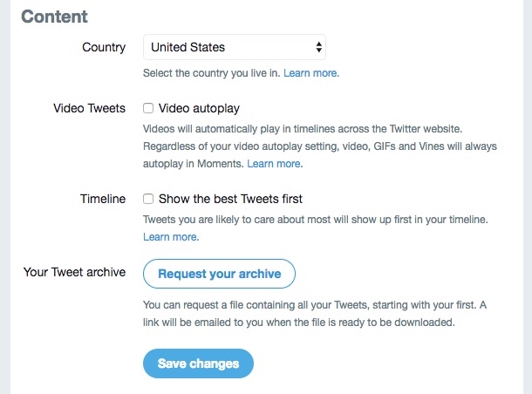This screenshot has width=532, height=394.
Task: Click the "Select the country you live in" hint
Action: pos(211,73)
